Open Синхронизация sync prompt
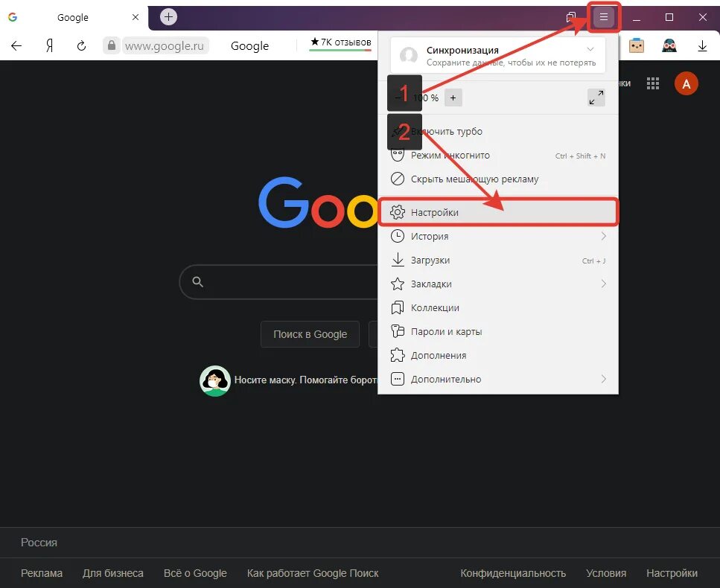 coord(498,56)
